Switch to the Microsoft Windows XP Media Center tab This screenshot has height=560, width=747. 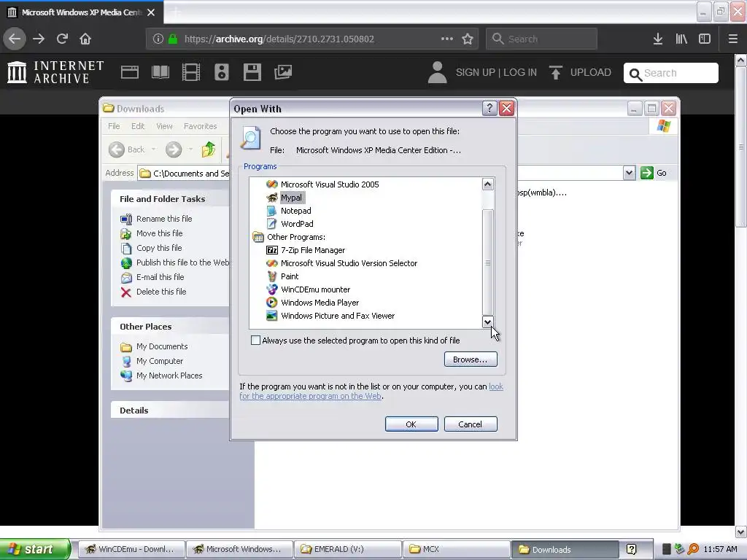click(x=81, y=12)
